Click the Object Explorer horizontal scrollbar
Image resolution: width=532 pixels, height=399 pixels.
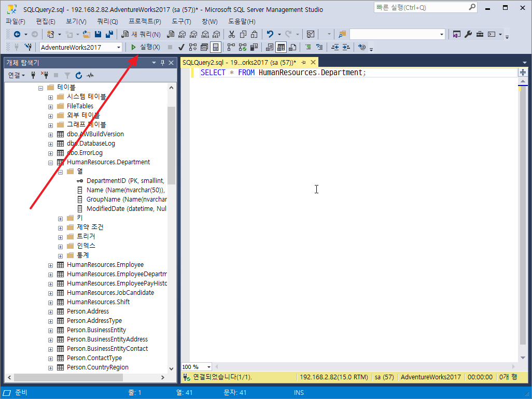(86, 377)
